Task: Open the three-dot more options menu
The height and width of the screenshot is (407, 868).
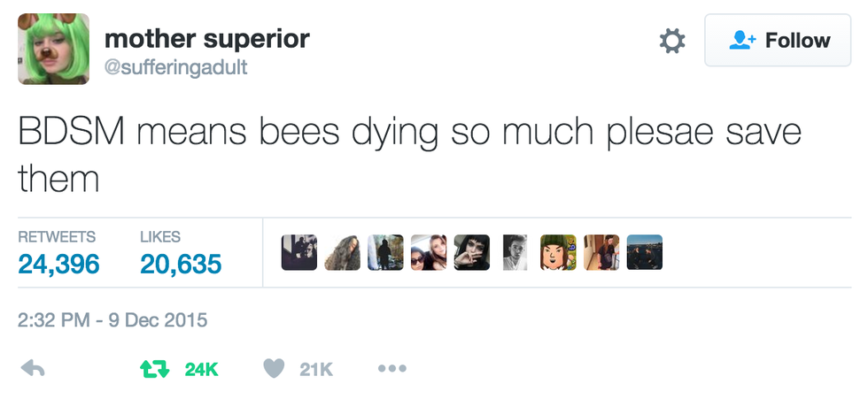Action: click(391, 369)
